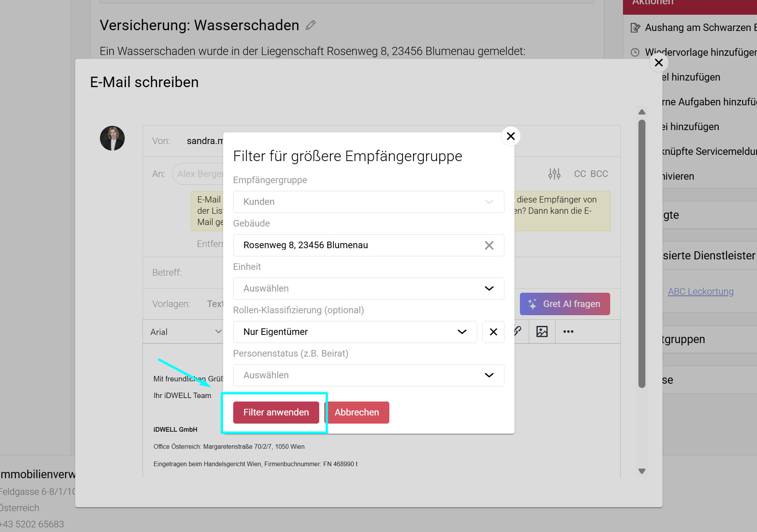757x532 pixels.
Task: Open the Personenstatus Auswählen dropdown
Action: tap(368, 375)
